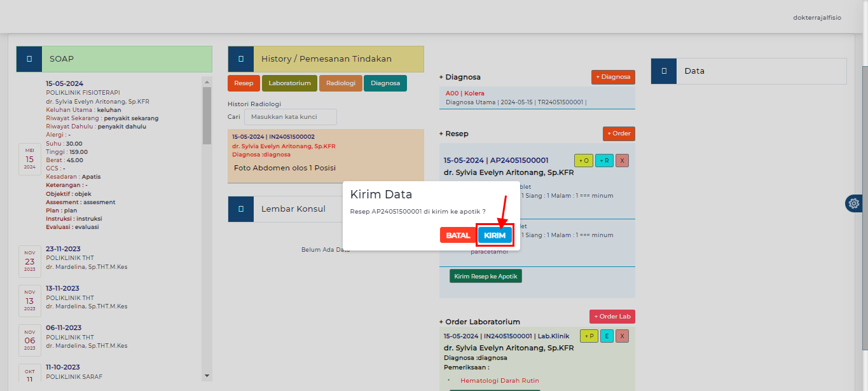Click the +P button on the lab order
868x391 pixels.
pos(589,336)
